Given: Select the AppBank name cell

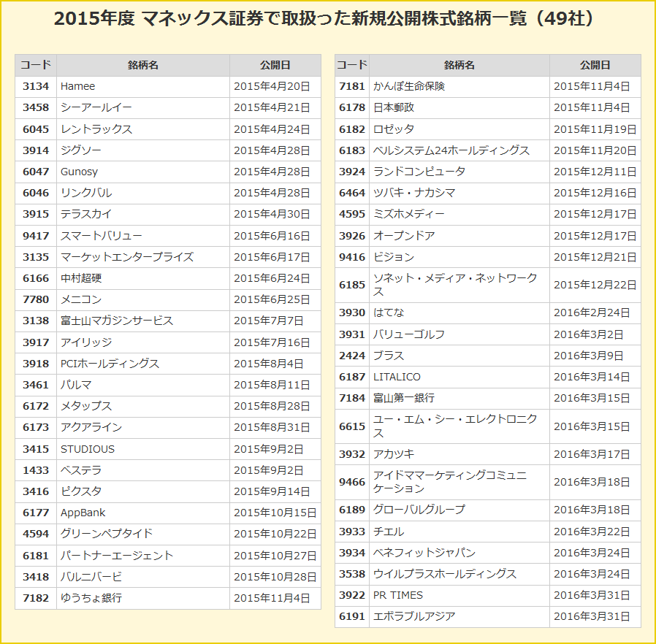Looking at the screenshot, I should pos(143,513).
